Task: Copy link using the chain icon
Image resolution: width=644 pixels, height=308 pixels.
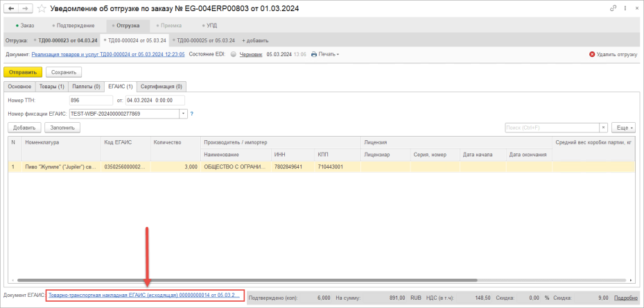Action: (x=613, y=8)
